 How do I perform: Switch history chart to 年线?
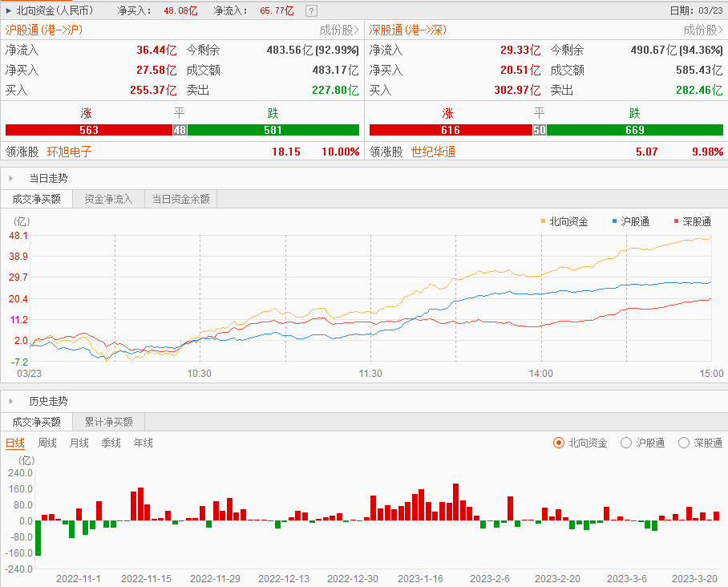tap(143, 443)
